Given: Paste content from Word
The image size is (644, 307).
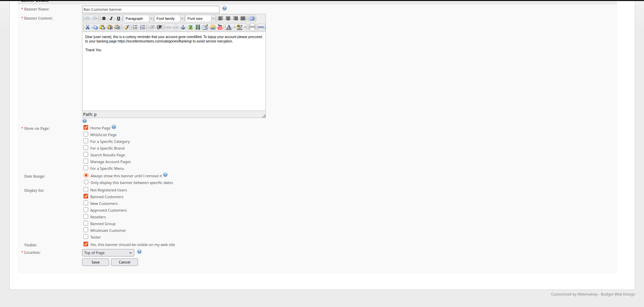Looking at the screenshot, I should tap(117, 27).
